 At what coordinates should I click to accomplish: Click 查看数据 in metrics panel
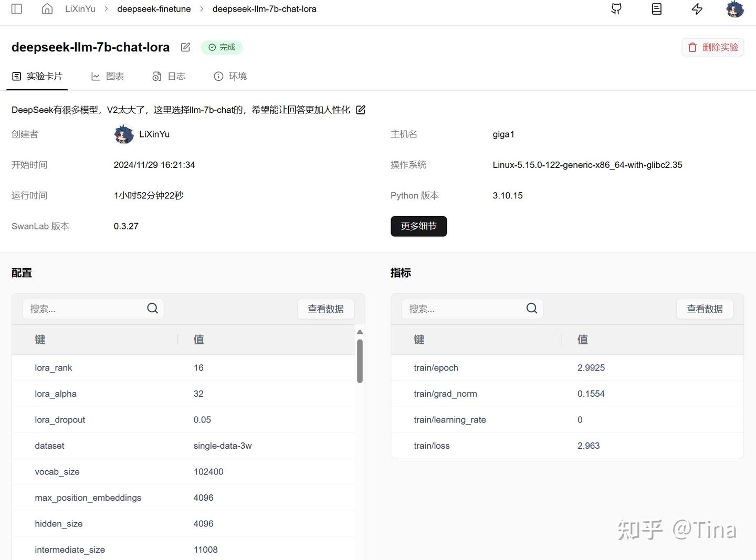pos(705,309)
